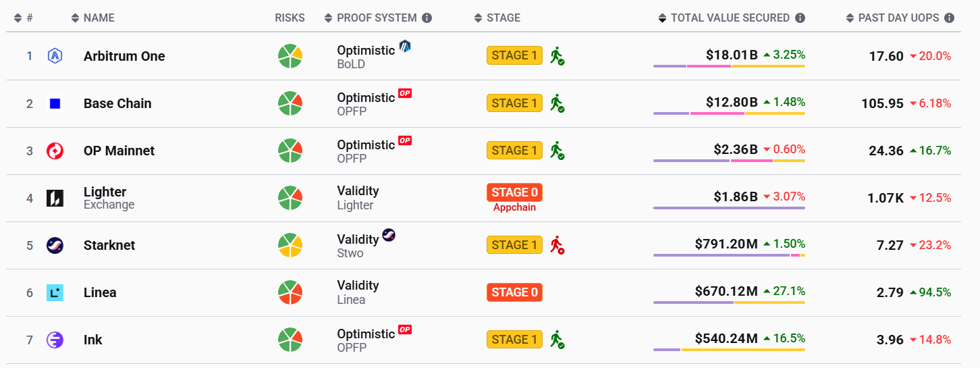Screen dimensions: 980x368
Task: Click the Arbitrum One logo icon
Action: tap(55, 56)
